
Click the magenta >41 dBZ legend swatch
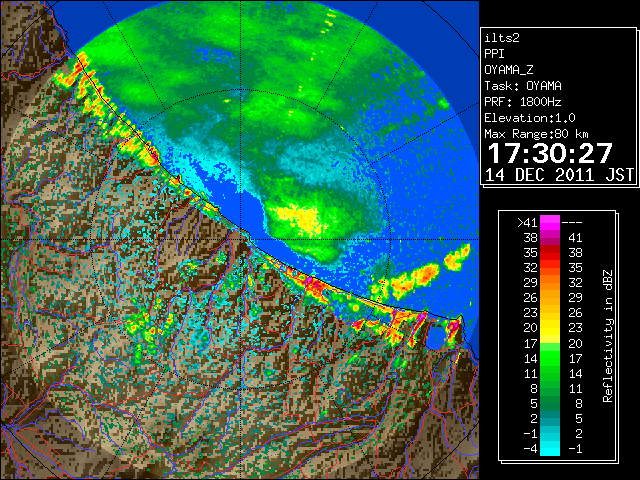click(x=550, y=222)
